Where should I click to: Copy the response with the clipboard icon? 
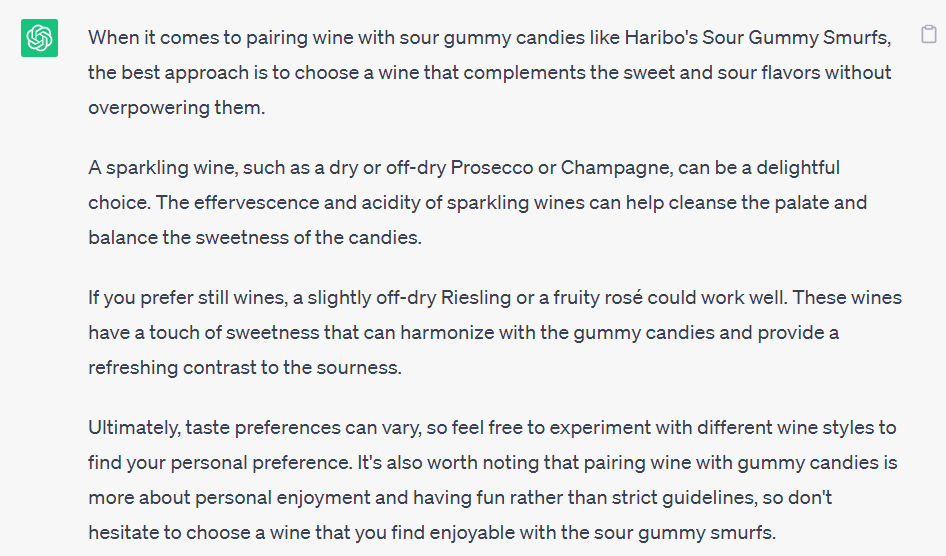coord(929,34)
